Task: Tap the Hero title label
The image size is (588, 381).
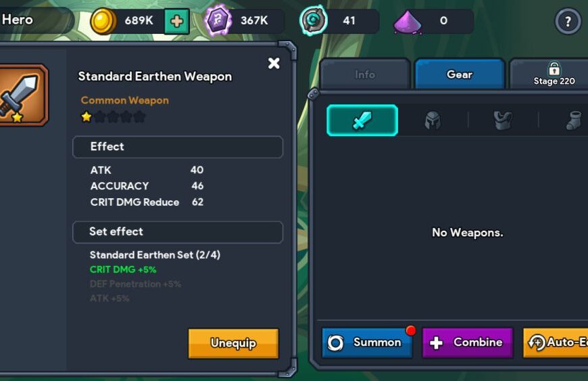Action: coord(18,20)
